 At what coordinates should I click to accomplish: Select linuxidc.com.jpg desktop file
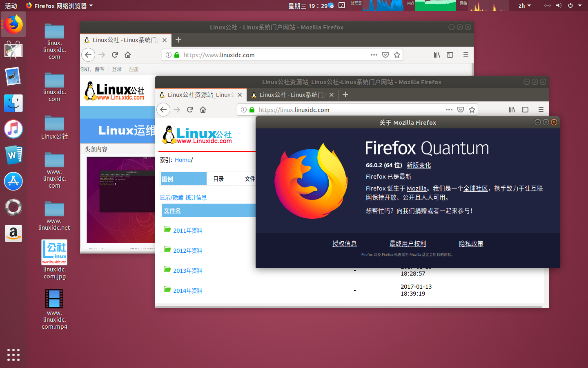(x=54, y=260)
